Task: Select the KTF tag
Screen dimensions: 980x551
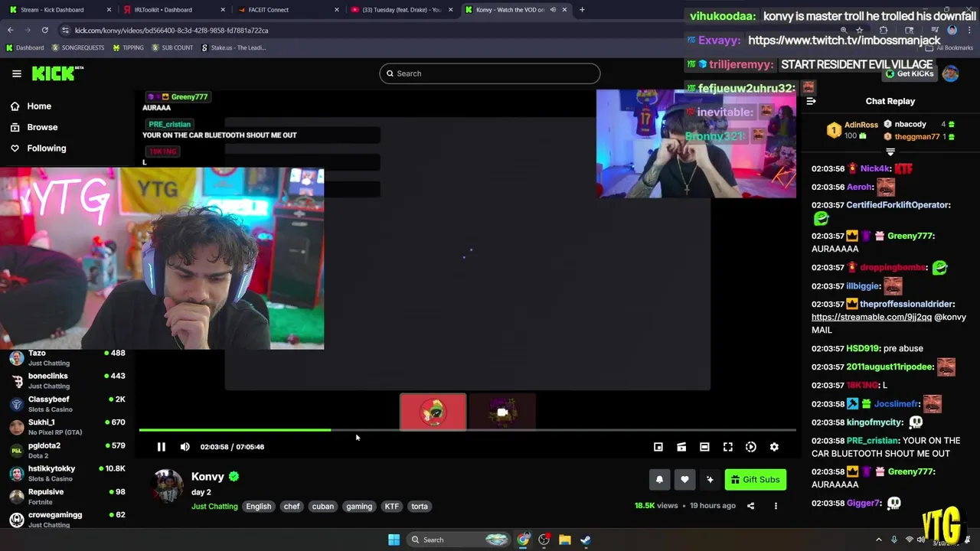Action: [392, 507]
